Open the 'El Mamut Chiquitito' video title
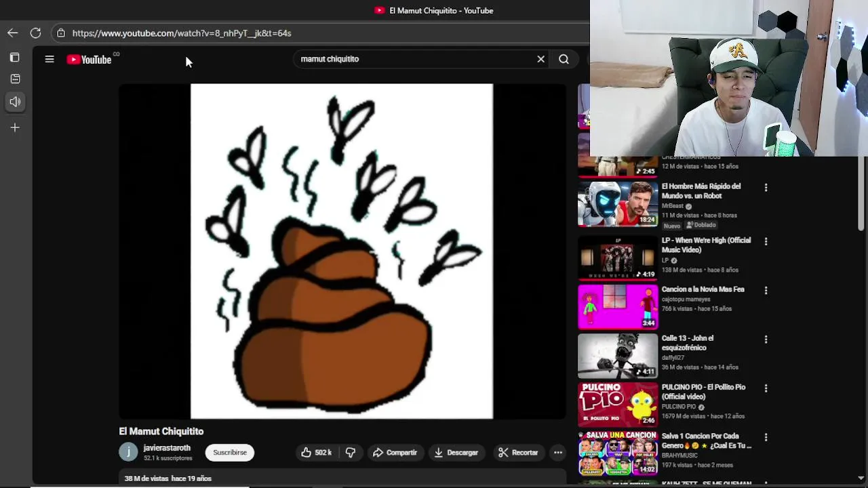 click(161, 431)
